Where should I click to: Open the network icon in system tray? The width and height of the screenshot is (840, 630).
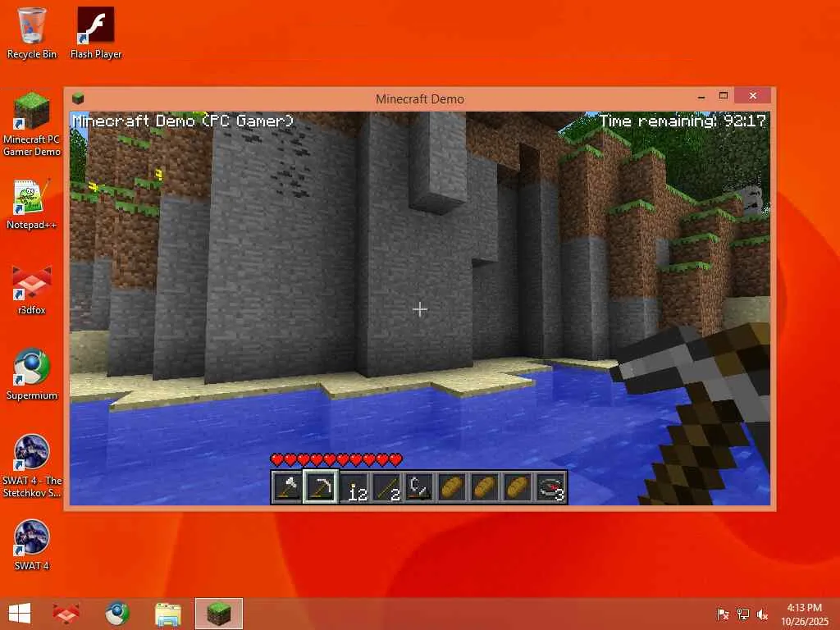743,614
